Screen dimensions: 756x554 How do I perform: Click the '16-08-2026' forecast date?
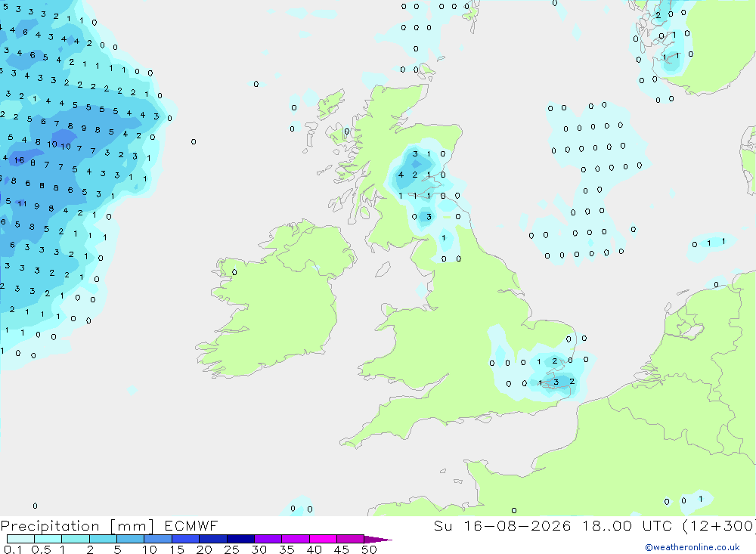(x=517, y=526)
